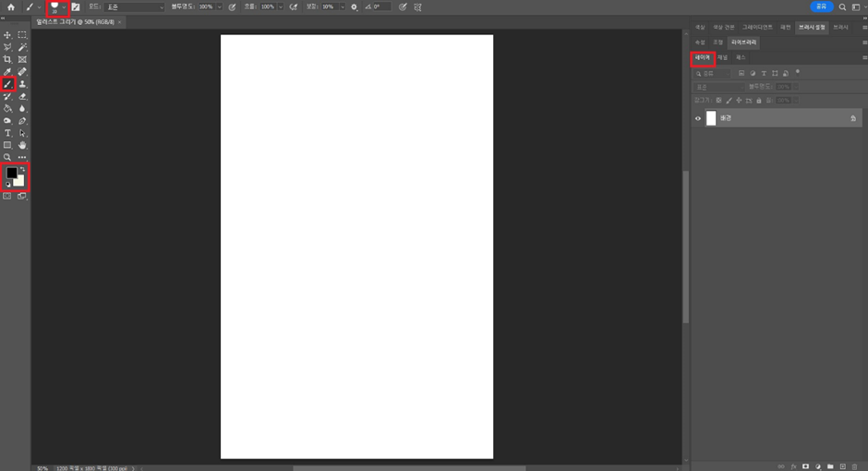Open the brush opacity 100% dropdown

[219, 7]
